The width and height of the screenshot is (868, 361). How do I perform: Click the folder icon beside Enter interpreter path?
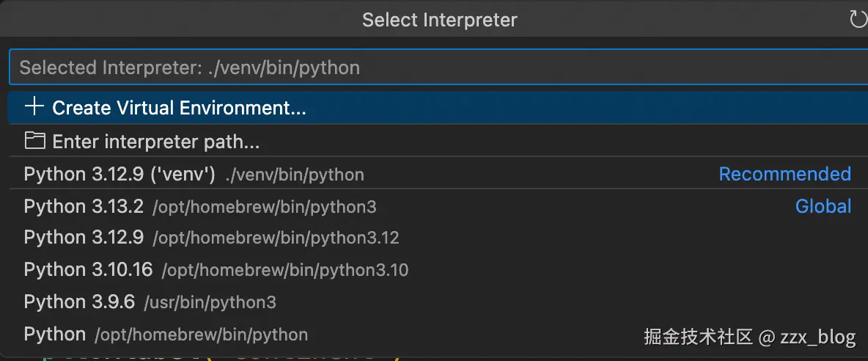point(34,140)
